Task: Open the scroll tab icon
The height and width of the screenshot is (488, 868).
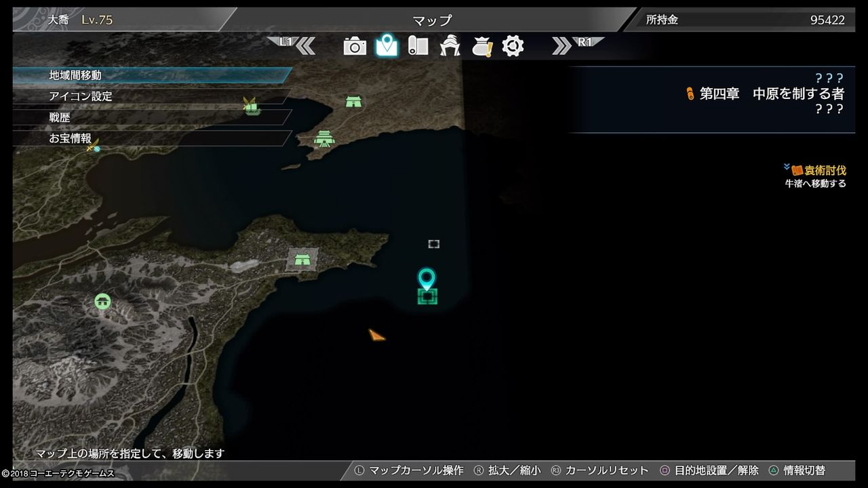Action: tap(418, 45)
